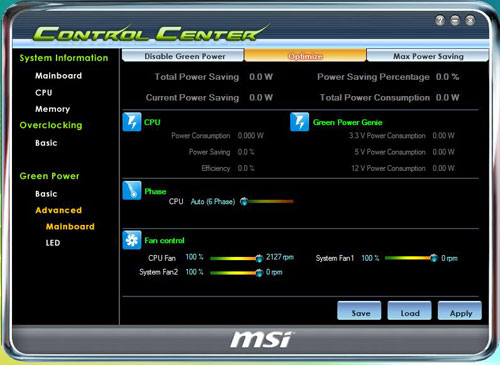Click the Load button
500x365 pixels.
(x=409, y=311)
